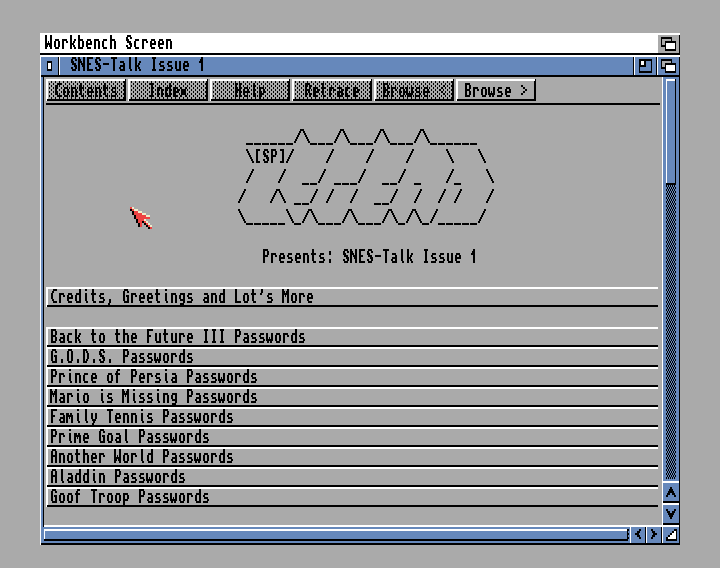
Task: Click the Workbench Screen depth gadget
Action: [x=669, y=44]
